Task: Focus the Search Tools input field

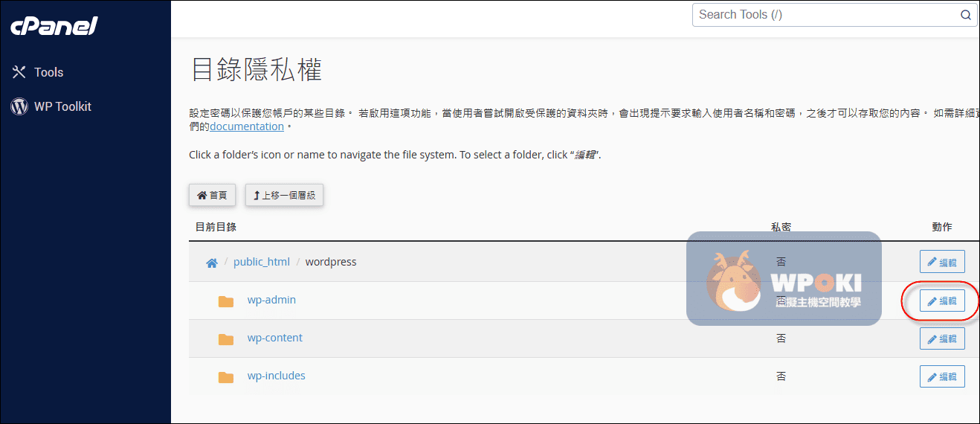Action: tap(824, 15)
